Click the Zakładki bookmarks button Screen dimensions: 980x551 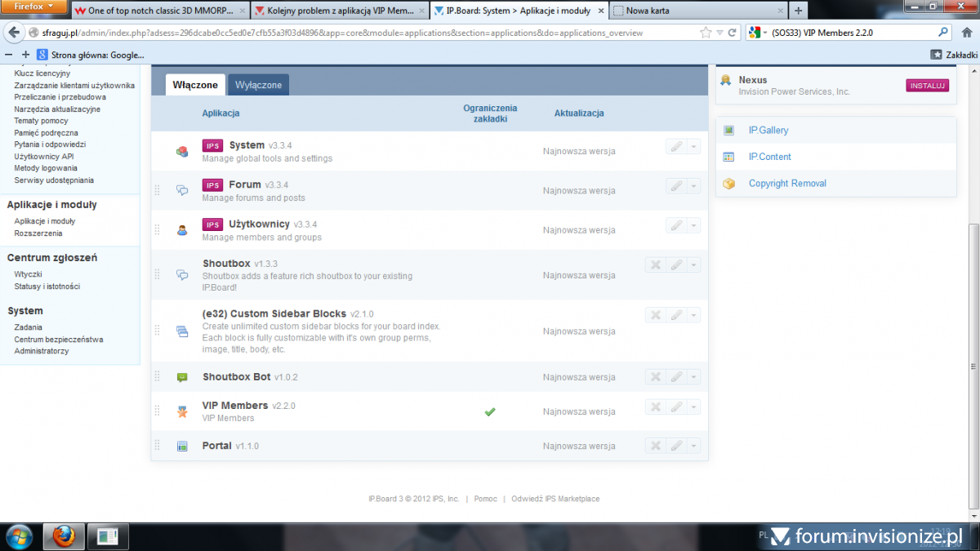click(953, 55)
